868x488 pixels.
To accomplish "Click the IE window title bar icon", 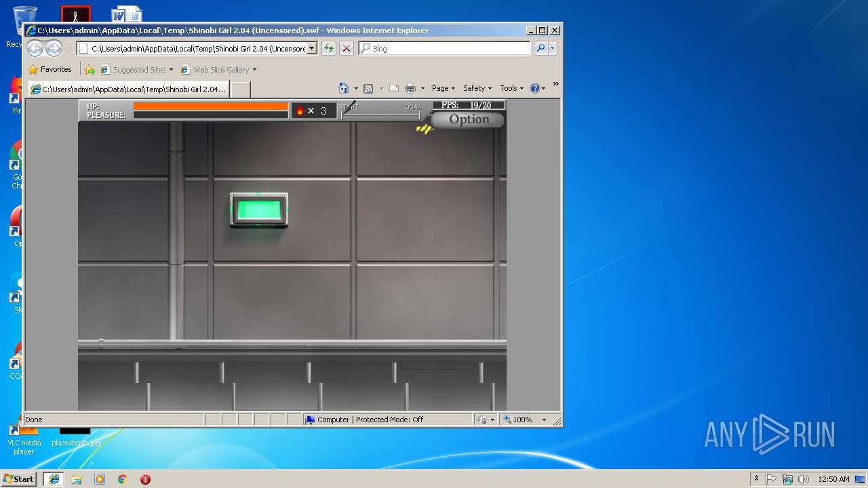I will tap(31, 30).
